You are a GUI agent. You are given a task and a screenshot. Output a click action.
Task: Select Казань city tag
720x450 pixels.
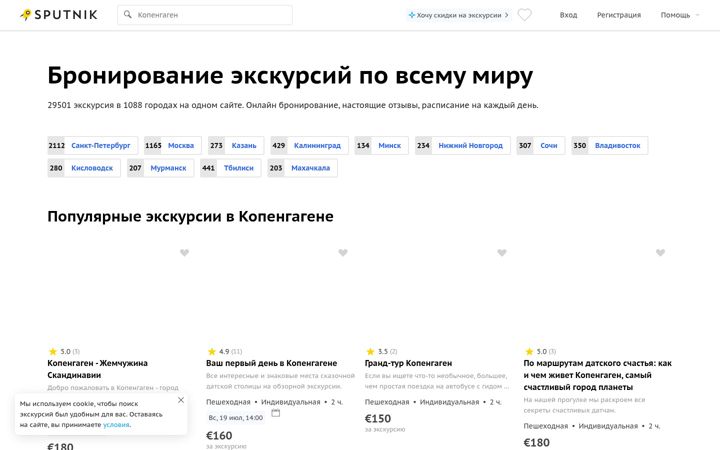[x=236, y=145]
